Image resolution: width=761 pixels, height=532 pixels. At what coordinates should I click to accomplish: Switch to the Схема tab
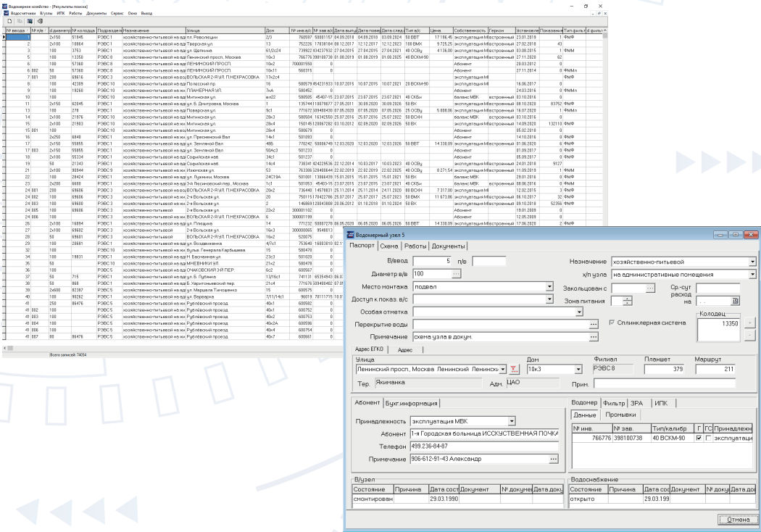[388, 246]
